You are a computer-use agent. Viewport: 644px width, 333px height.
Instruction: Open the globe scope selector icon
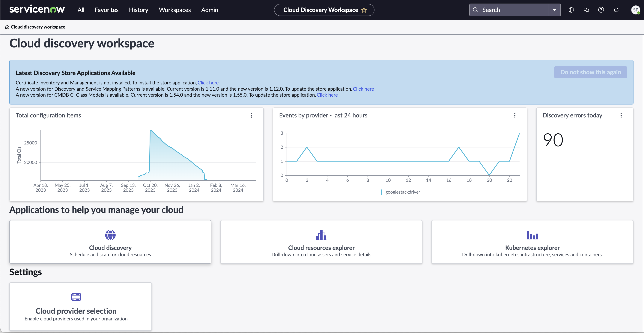571,10
